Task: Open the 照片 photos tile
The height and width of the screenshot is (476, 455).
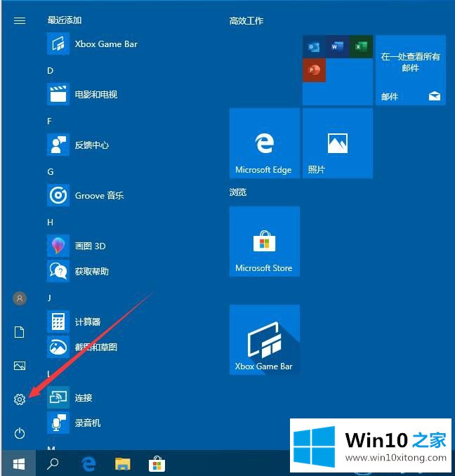Action: point(338,143)
